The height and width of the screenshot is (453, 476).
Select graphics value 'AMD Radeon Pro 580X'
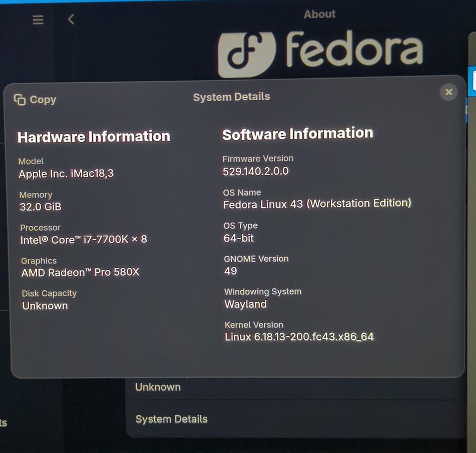(80, 272)
